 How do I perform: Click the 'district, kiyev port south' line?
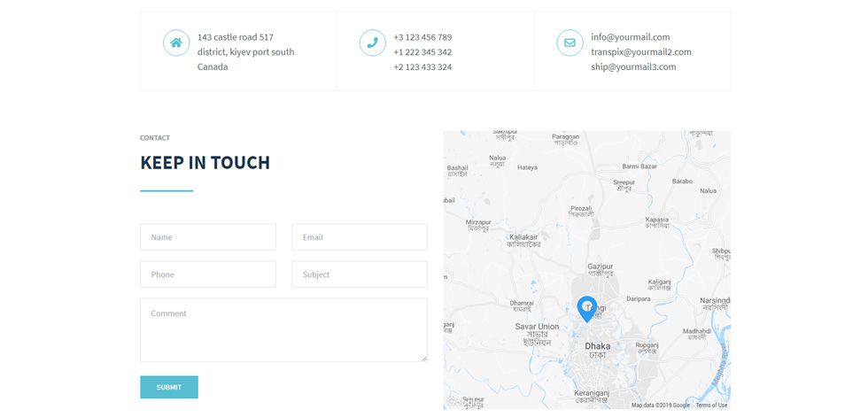click(x=246, y=52)
